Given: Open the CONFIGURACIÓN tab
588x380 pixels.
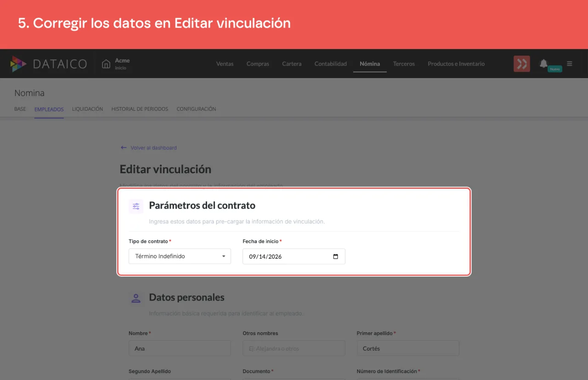Looking at the screenshot, I should click(196, 109).
